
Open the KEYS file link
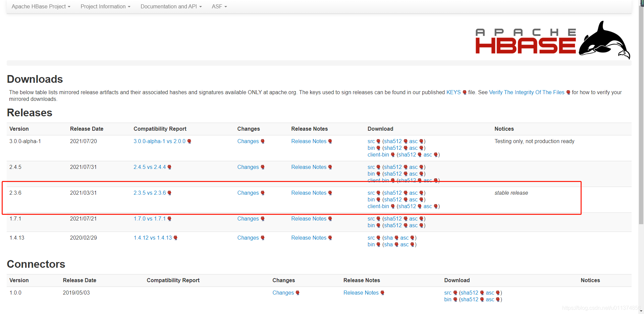(x=453, y=92)
